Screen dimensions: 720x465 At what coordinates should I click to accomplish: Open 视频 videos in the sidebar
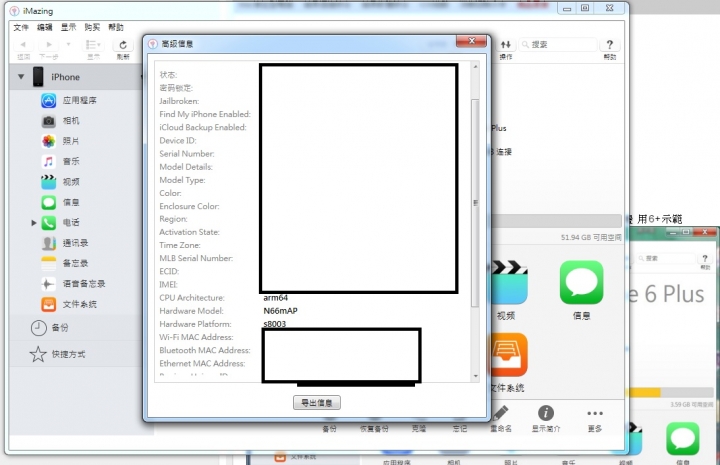click(61, 182)
